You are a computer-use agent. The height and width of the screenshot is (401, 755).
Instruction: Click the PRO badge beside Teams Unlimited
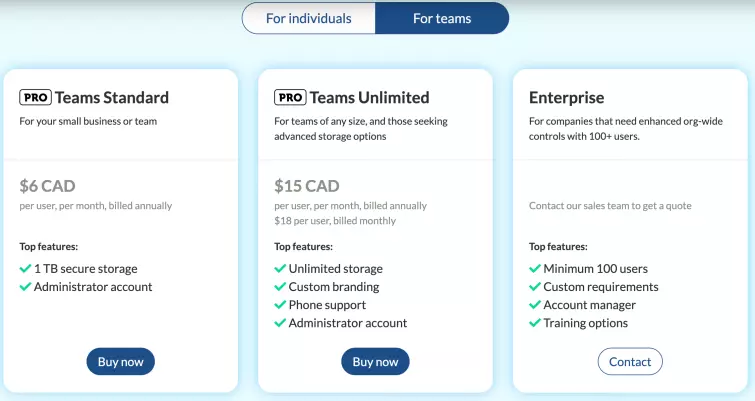point(290,97)
